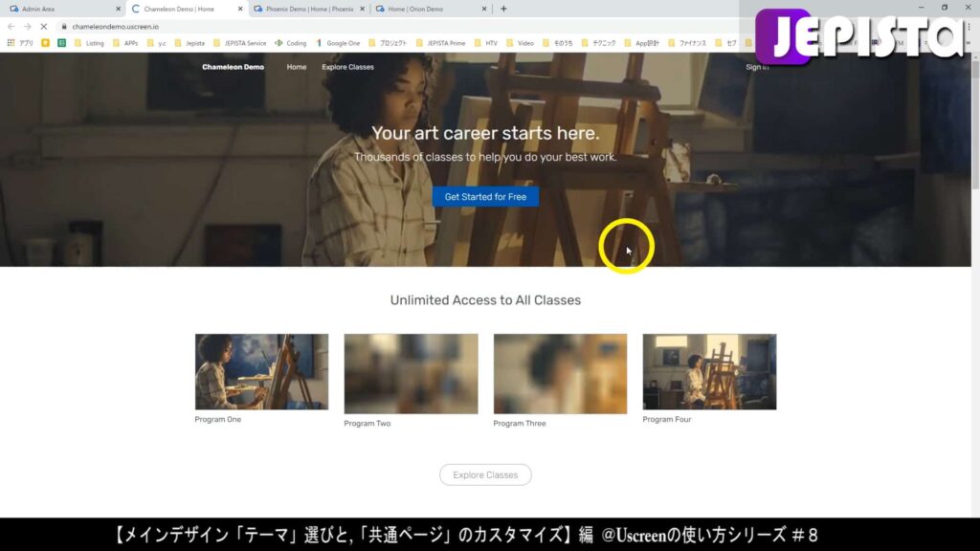Switch to the Phoenix Demo tab
980x551 pixels.
[x=309, y=9]
